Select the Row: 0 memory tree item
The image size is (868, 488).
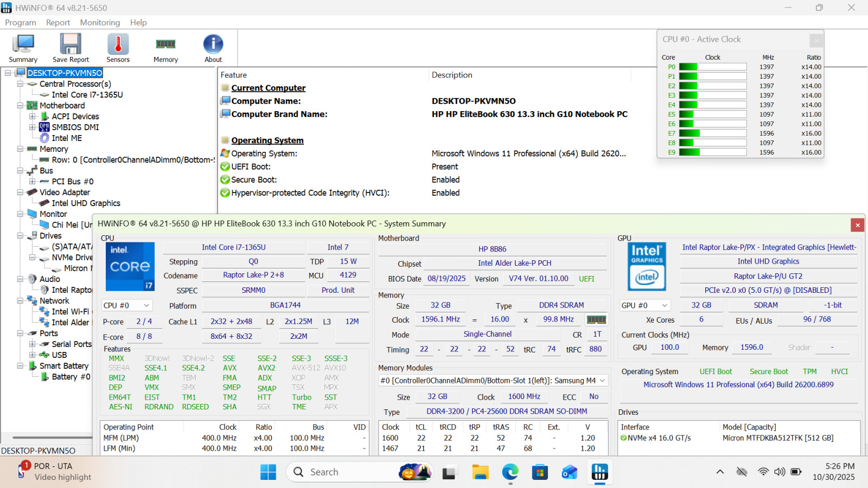pyautogui.click(x=133, y=160)
